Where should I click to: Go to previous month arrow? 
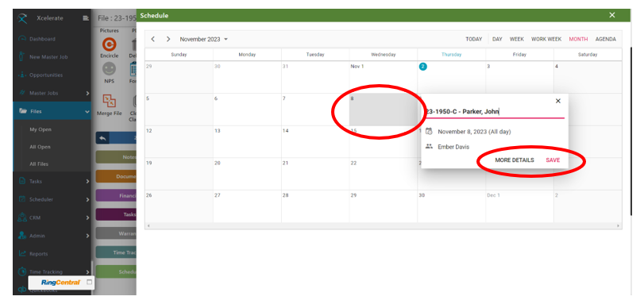[152, 39]
